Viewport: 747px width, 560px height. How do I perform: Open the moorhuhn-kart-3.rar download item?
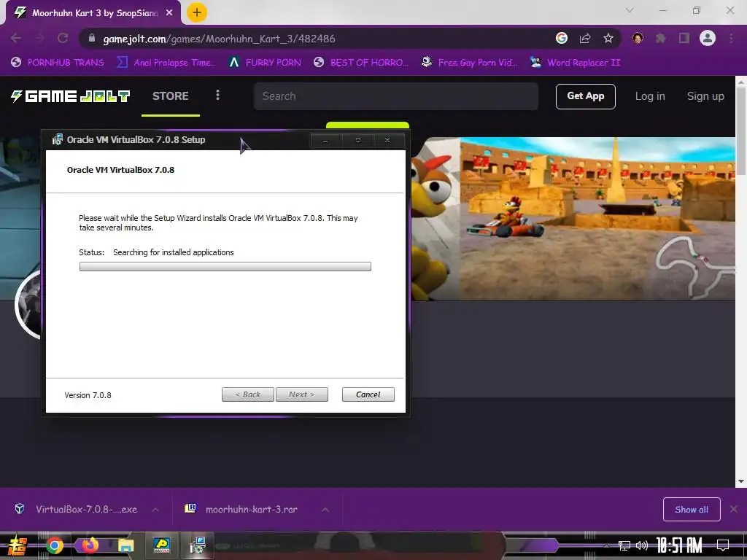[242, 509]
